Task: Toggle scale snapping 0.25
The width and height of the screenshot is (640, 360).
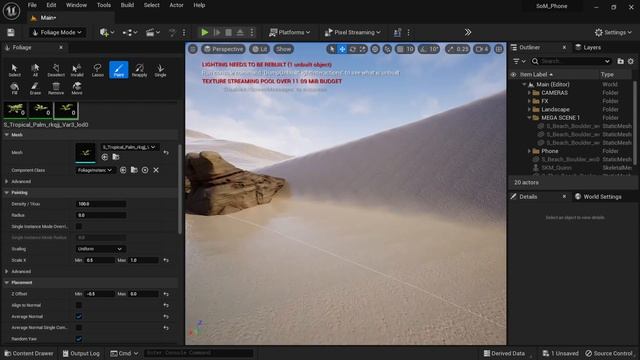Action: 458,49
